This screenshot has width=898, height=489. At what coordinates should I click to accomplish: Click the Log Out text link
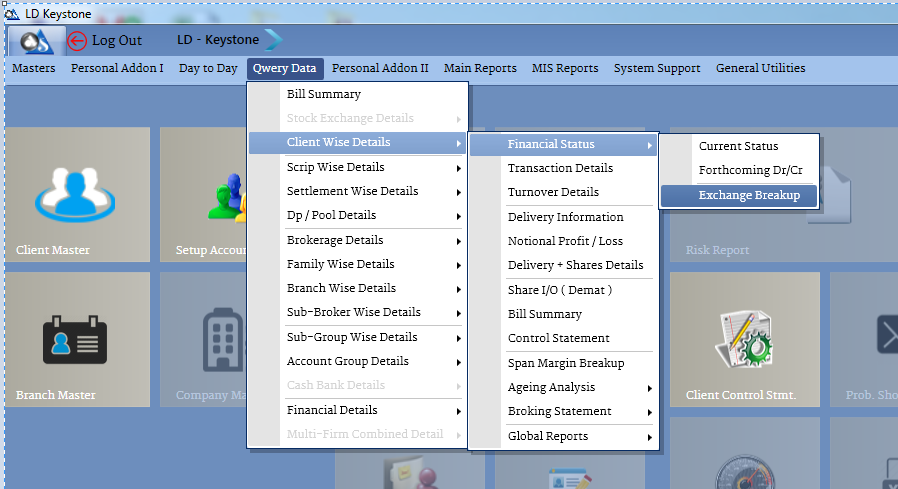click(117, 40)
